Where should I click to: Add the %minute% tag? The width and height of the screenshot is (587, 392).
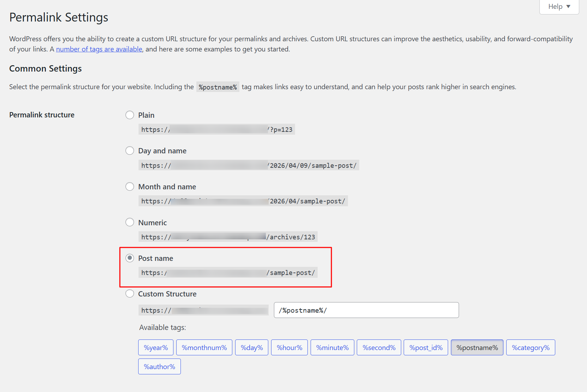click(x=332, y=348)
